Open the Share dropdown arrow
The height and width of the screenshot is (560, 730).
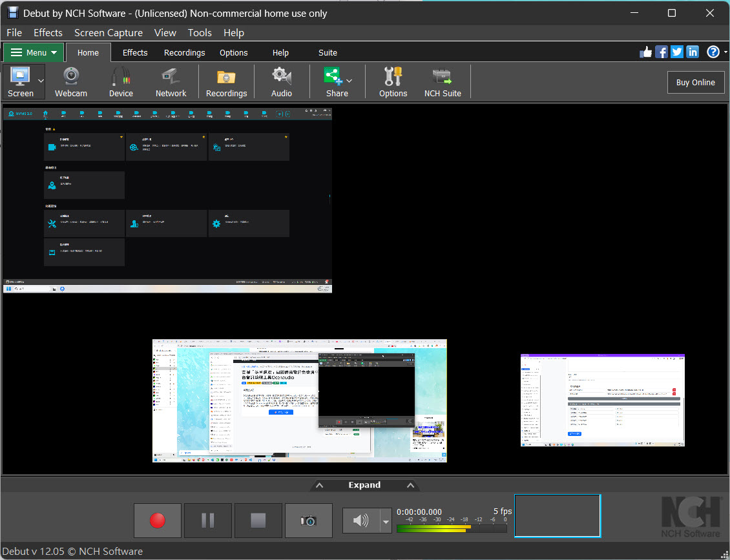(x=349, y=81)
